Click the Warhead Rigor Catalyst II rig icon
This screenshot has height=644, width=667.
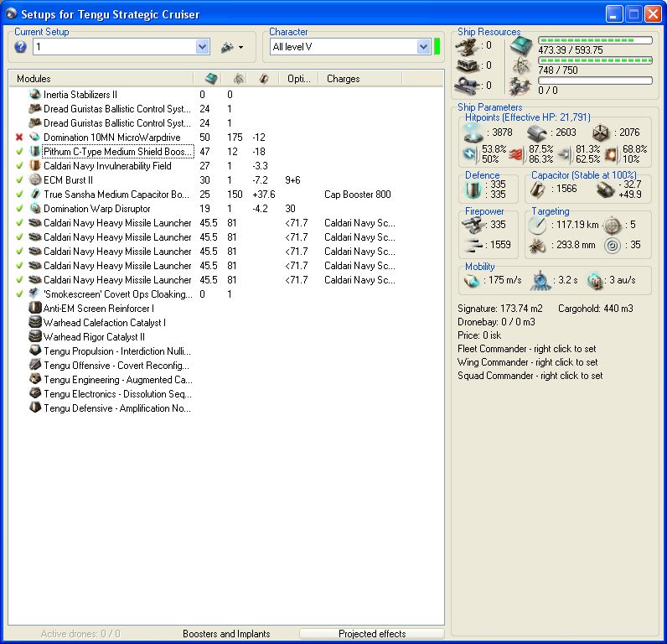coord(35,336)
